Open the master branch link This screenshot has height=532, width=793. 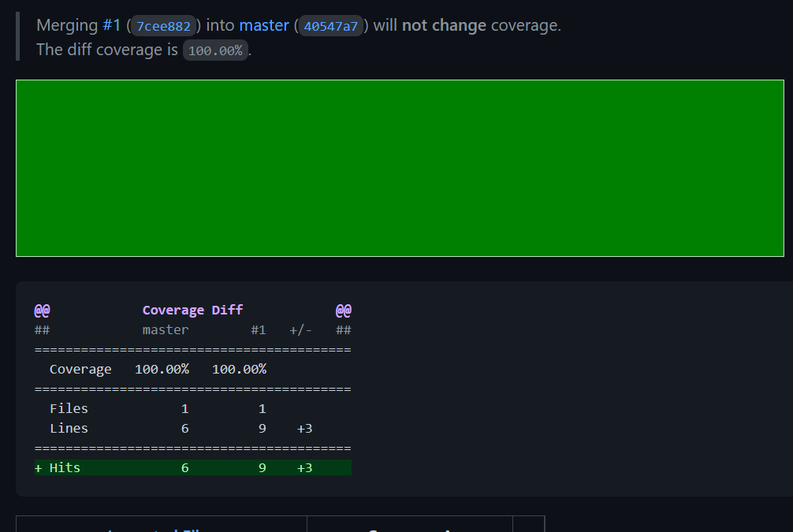(x=263, y=25)
